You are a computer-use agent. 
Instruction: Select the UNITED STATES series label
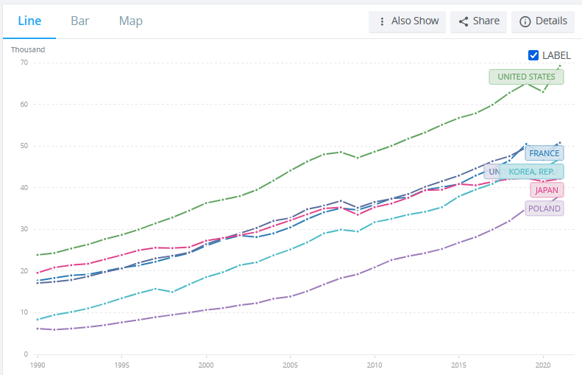(526, 77)
